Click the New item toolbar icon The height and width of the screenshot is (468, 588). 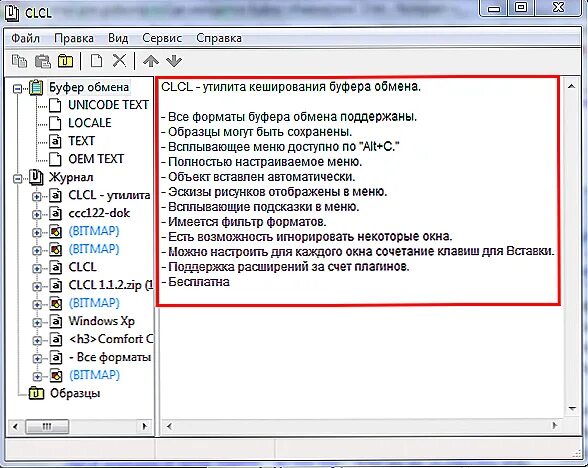[96, 61]
